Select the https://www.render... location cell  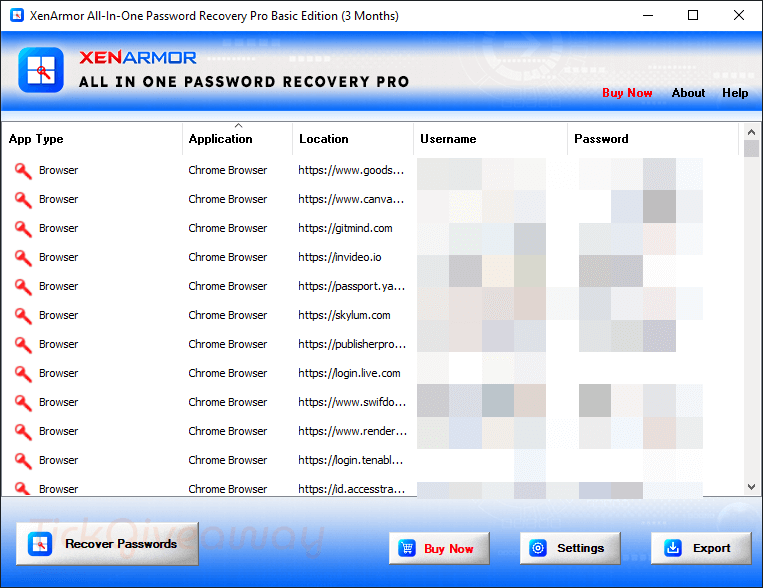pyautogui.click(x=352, y=431)
